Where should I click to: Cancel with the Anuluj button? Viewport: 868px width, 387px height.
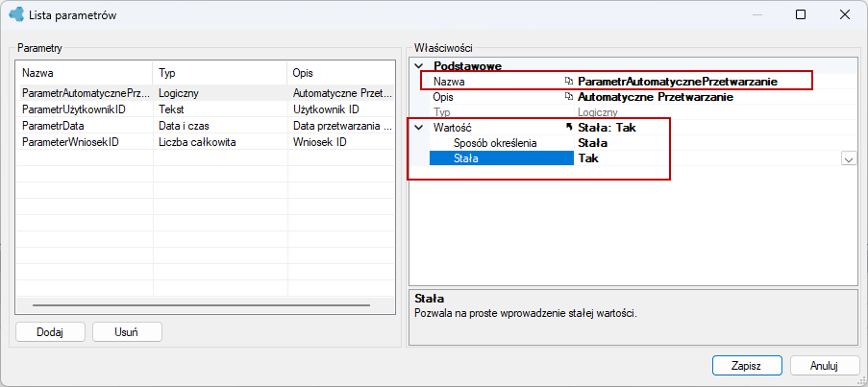(825, 366)
